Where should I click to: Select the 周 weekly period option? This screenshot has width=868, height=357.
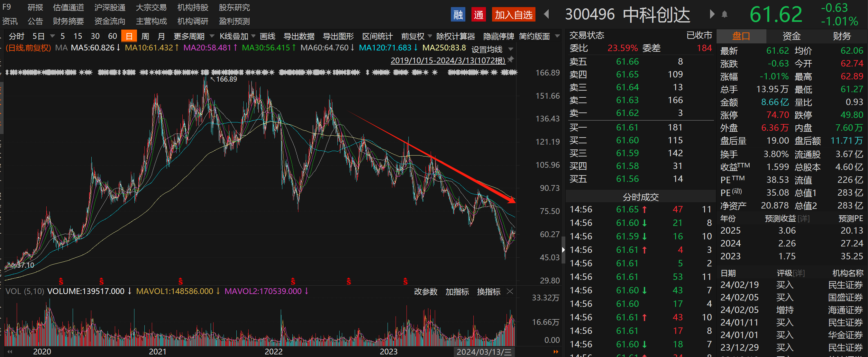(x=145, y=36)
